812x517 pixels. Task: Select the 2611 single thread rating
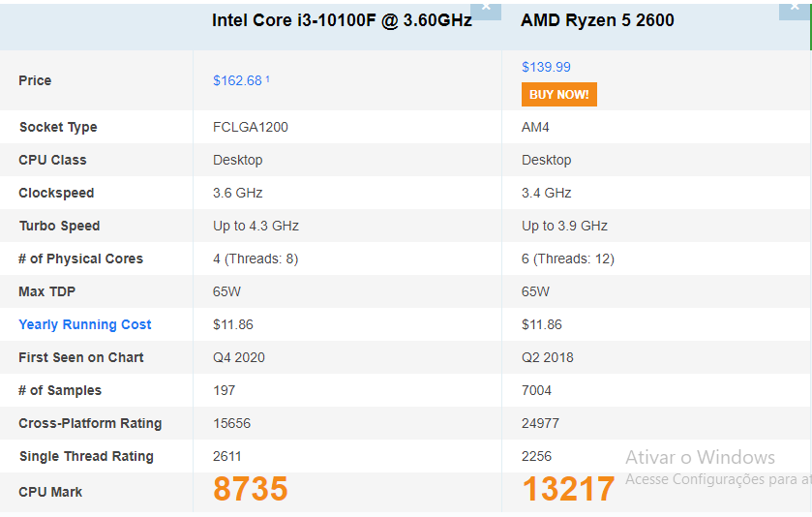pos(226,456)
